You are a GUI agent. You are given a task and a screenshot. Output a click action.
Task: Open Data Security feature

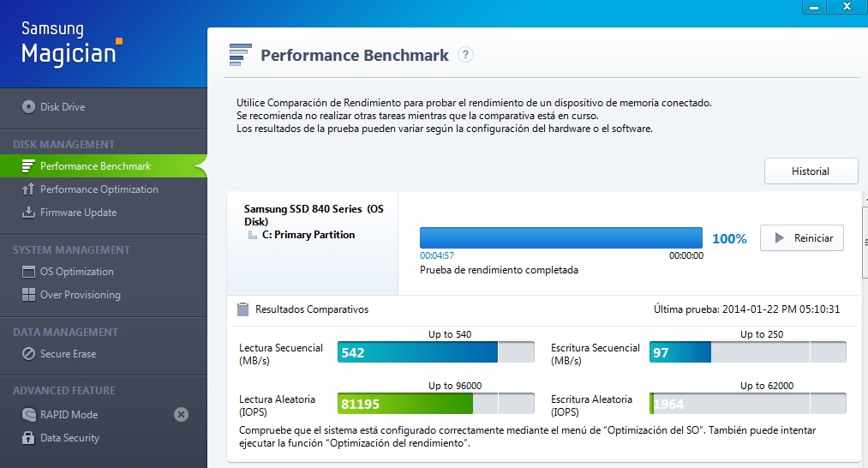[69, 438]
